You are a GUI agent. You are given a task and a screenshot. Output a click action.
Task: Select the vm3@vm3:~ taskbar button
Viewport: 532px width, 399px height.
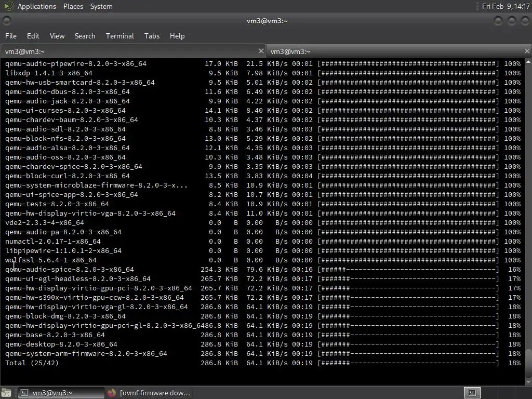coord(60,393)
